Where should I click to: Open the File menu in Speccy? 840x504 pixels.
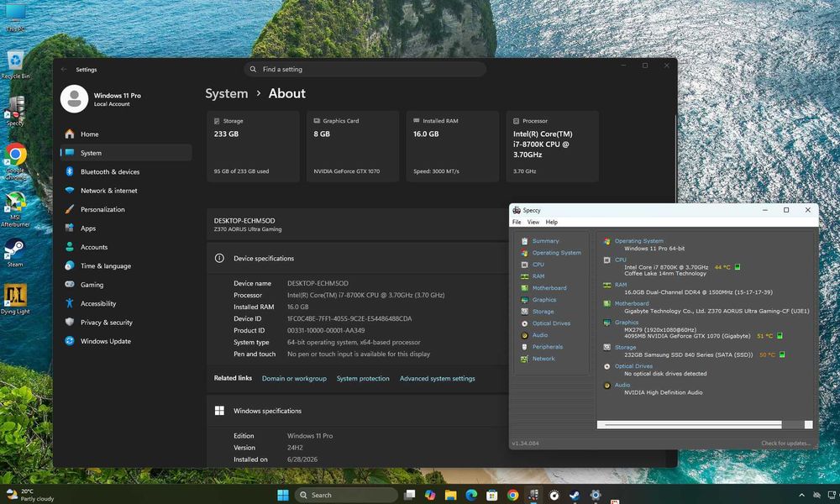point(517,222)
